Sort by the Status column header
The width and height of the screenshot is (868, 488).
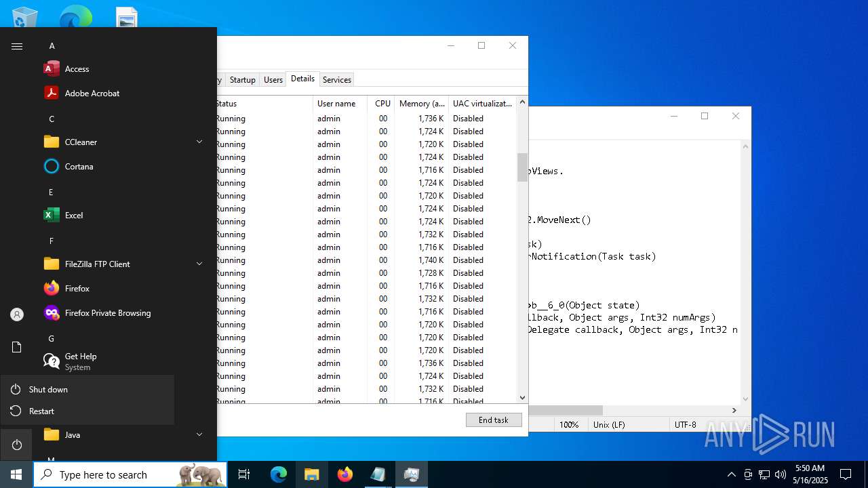[x=264, y=104]
